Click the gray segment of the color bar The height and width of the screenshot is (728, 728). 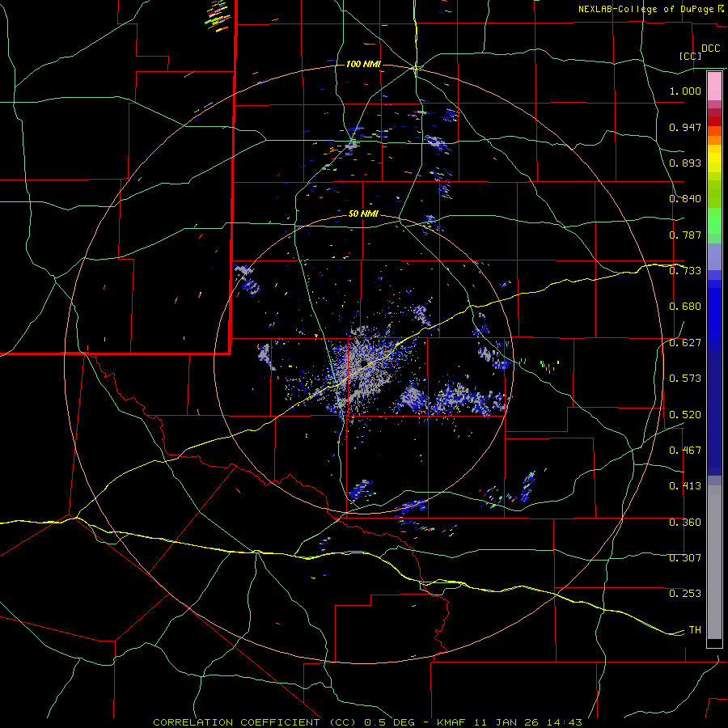tap(714, 562)
